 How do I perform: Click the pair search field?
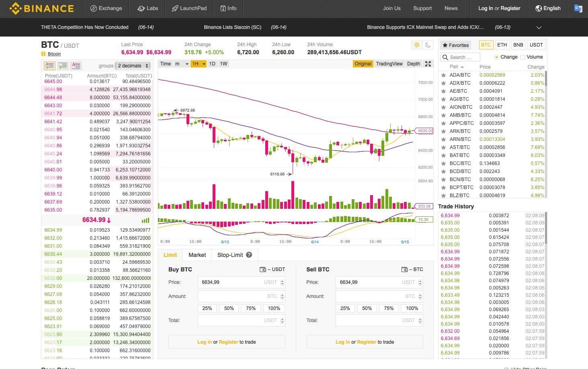(460, 57)
